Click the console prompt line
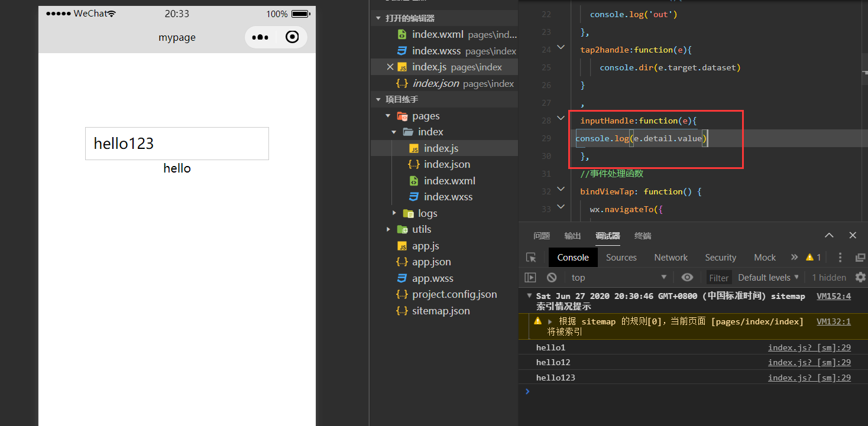868x426 pixels. (x=693, y=391)
